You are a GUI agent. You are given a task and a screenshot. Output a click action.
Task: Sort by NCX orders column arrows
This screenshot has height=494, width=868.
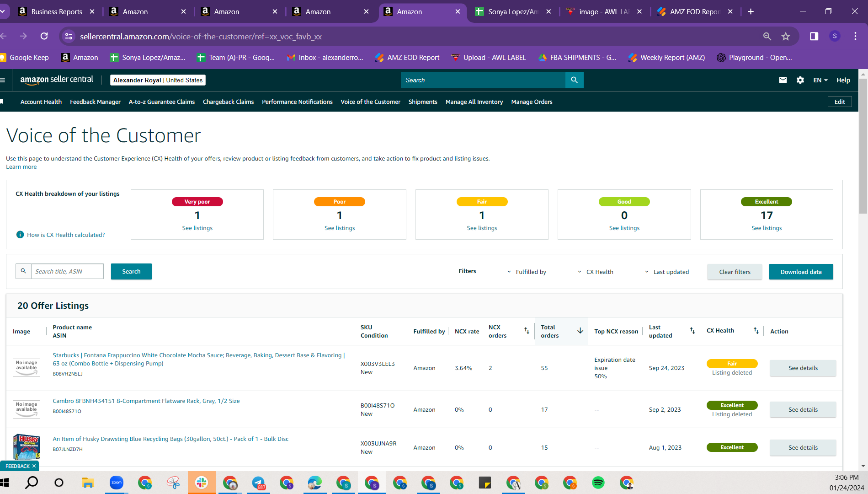(527, 331)
